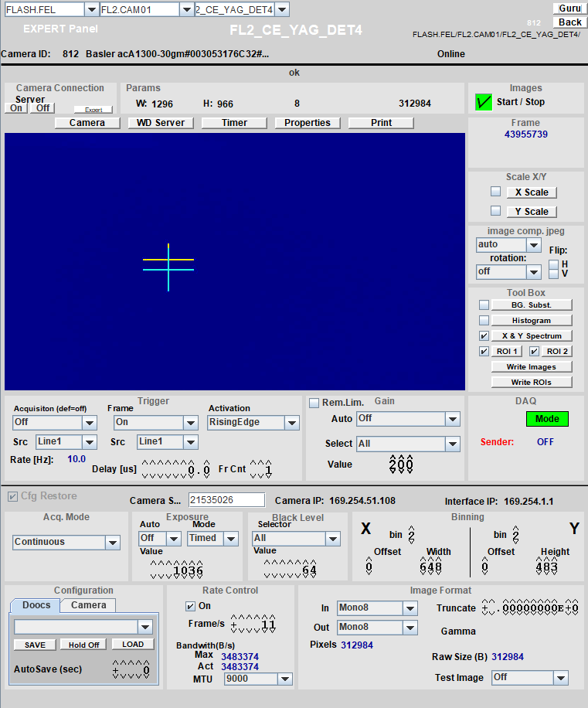Click the Back button
Image resolution: width=588 pixels, height=708 pixels.
(x=569, y=22)
